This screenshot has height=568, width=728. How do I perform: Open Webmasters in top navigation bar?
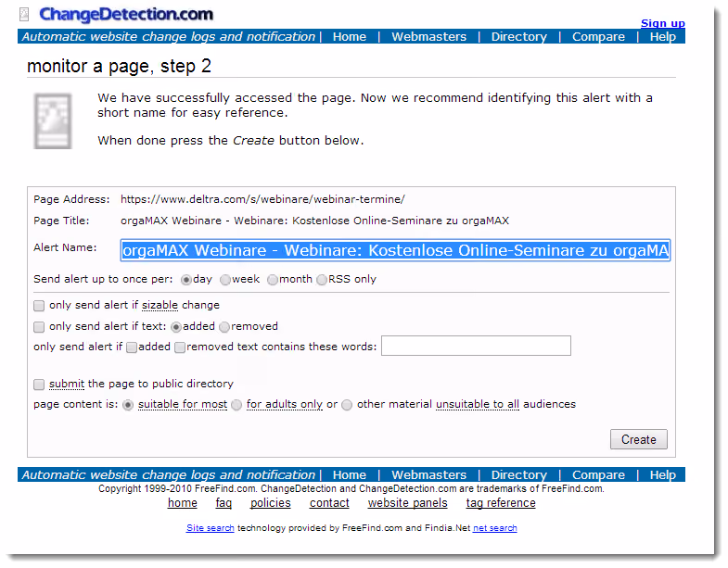click(428, 36)
